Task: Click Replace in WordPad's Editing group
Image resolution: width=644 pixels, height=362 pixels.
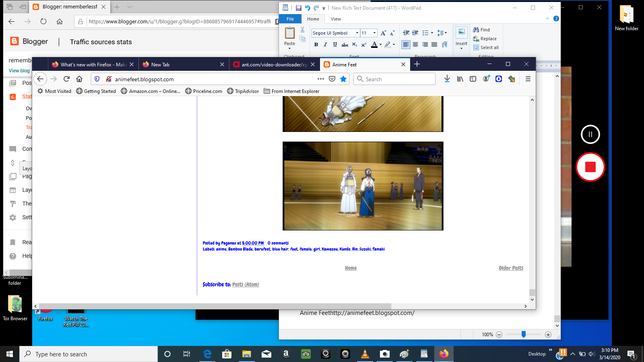Action: [485, 39]
